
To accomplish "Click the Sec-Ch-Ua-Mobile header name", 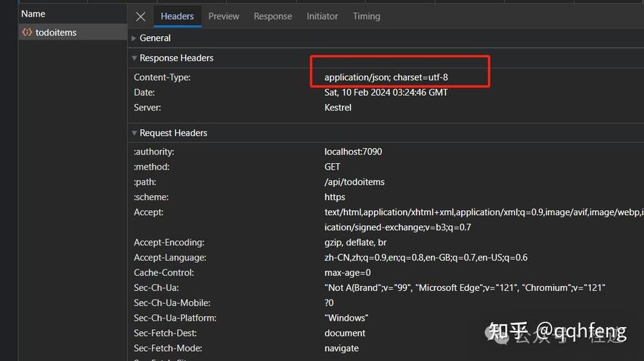I will pos(172,303).
